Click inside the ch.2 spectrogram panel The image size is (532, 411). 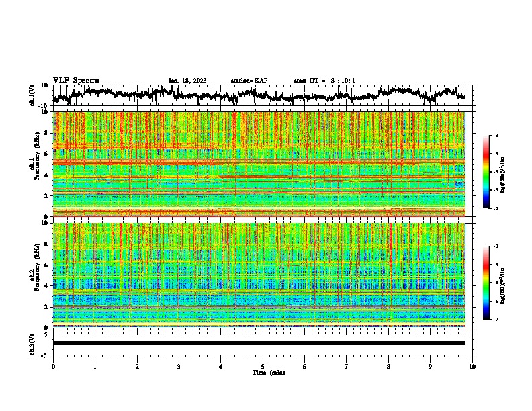[259, 275]
